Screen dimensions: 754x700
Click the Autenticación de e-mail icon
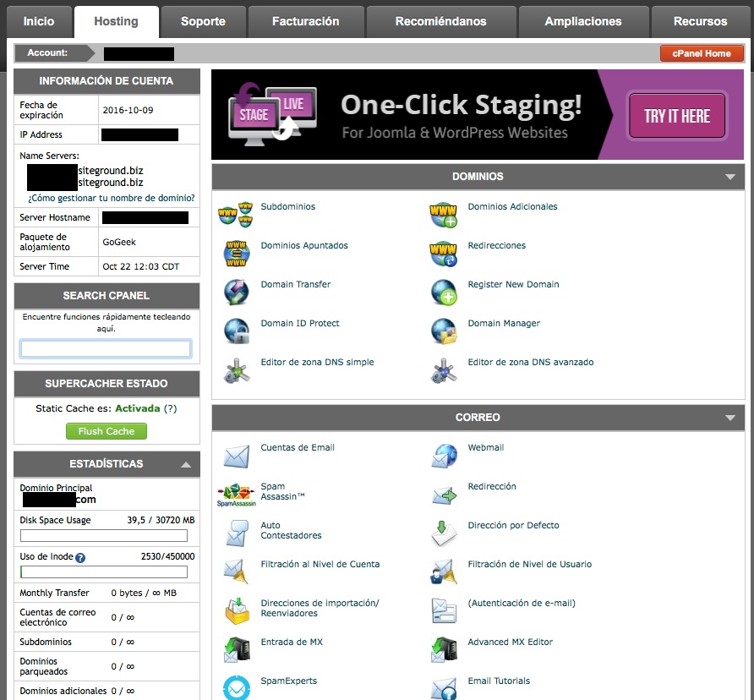coord(444,611)
